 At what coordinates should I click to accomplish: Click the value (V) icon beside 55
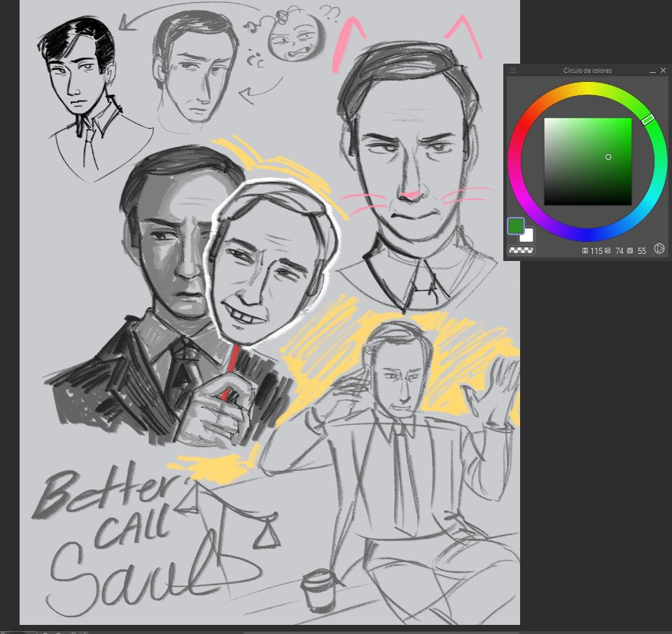point(630,250)
